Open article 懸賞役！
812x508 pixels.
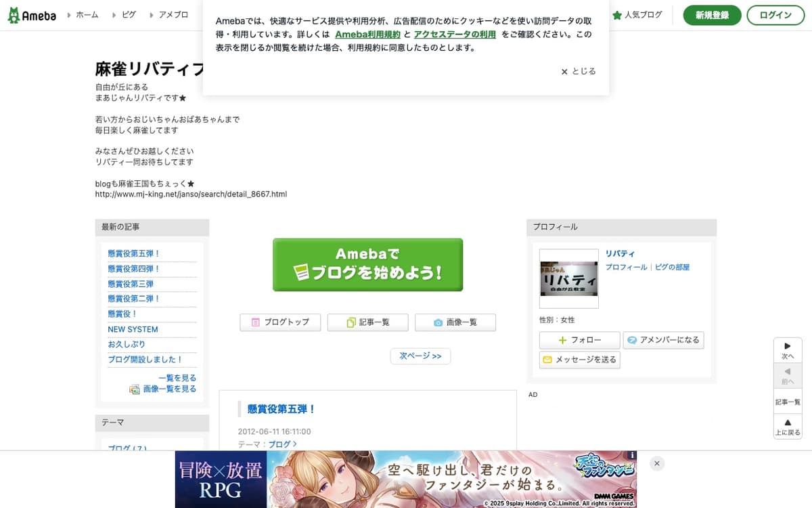coord(122,314)
